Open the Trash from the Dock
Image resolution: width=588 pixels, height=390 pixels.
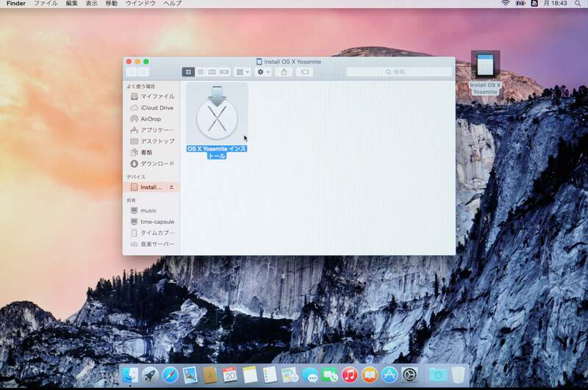458,375
